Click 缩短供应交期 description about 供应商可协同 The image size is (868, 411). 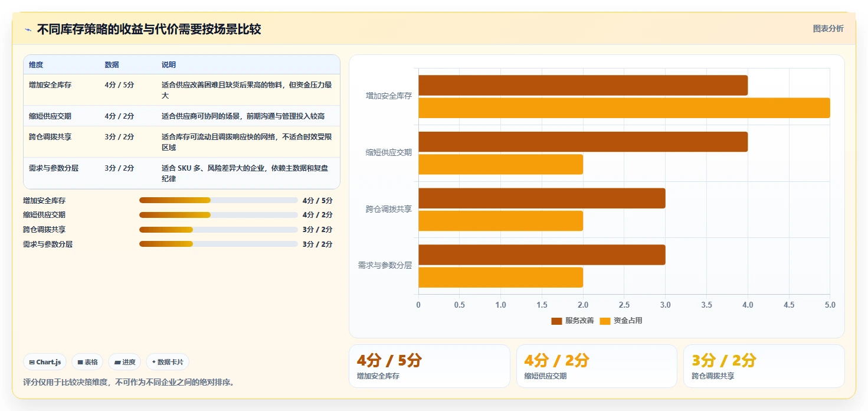(x=243, y=116)
